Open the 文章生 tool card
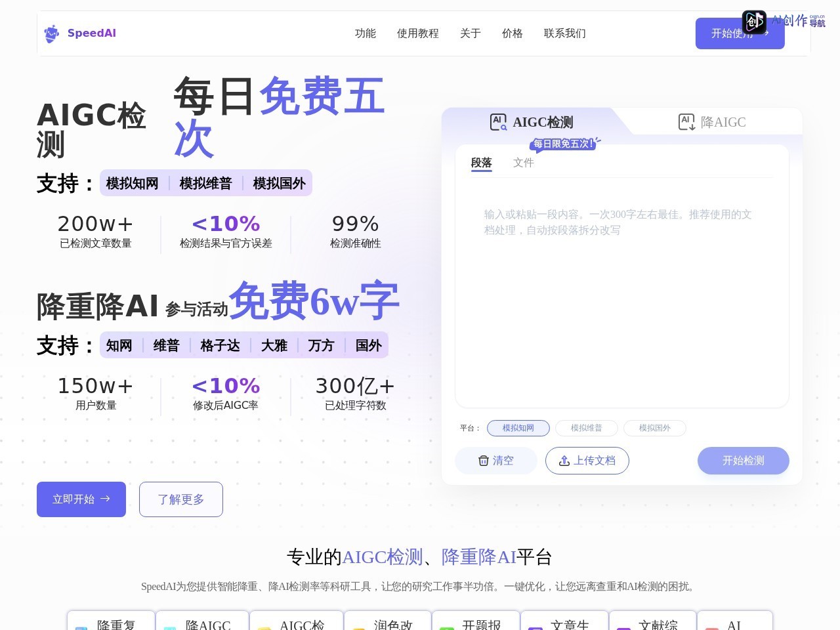 tap(564, 621)
